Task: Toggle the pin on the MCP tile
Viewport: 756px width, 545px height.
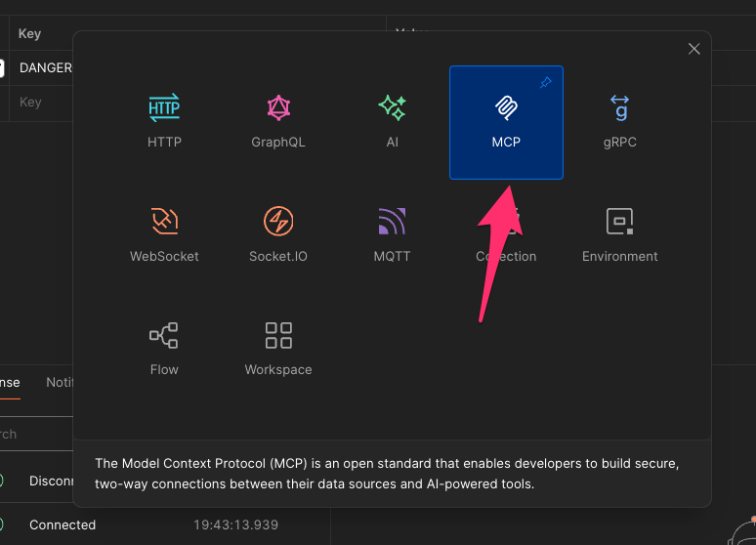Action: 545,82
